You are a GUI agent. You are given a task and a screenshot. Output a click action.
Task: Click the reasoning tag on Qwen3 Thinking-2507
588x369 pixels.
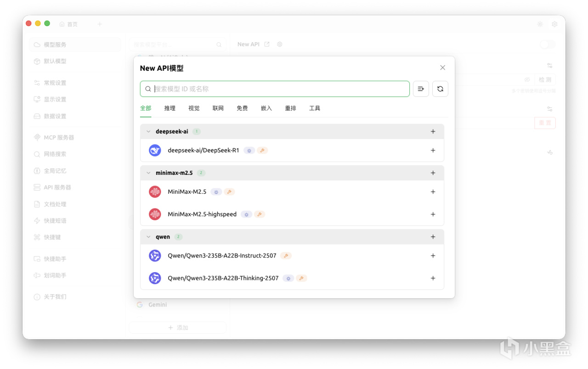click(288, 278)
